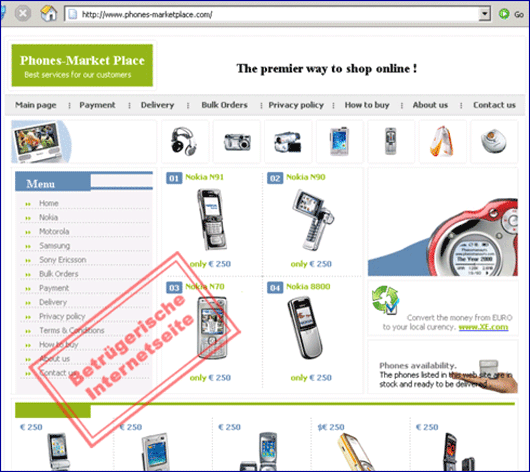This screenshot has width=530, height=472.
Task: Click the Phones-Market Place logo banner
Action: [82, 65]
